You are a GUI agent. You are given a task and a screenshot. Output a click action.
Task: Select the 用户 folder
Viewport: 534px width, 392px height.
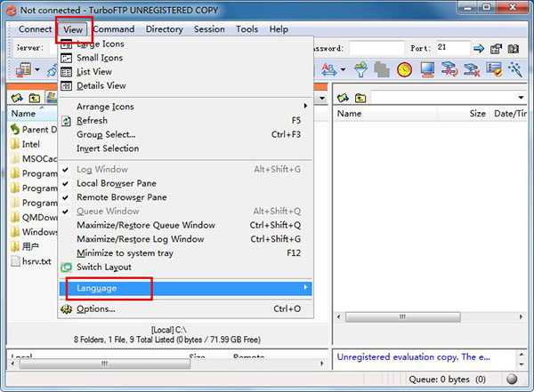coord(25,247)
